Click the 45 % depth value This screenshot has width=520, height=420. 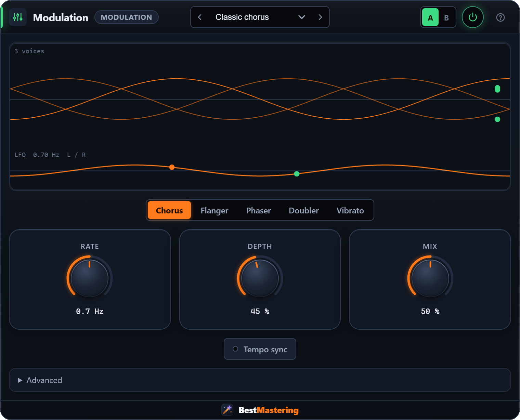pos(260,311)
